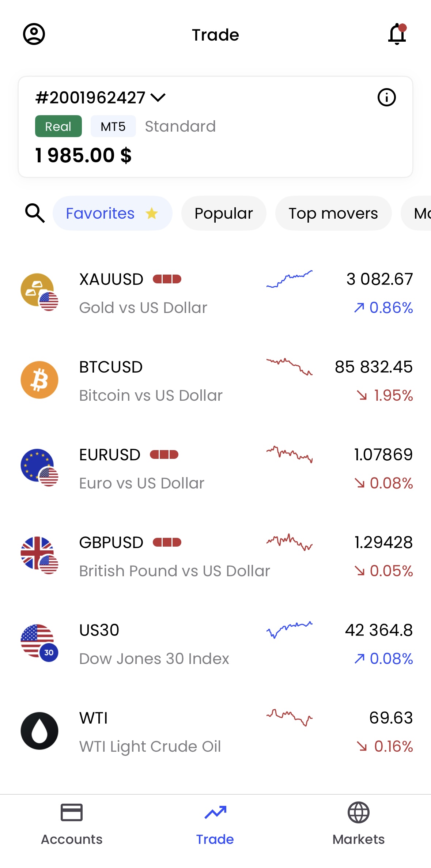The width and height of the screenshot is (431, 868).
Task: Expand account #2001962427 dropdown
Action: click(101, 98)
